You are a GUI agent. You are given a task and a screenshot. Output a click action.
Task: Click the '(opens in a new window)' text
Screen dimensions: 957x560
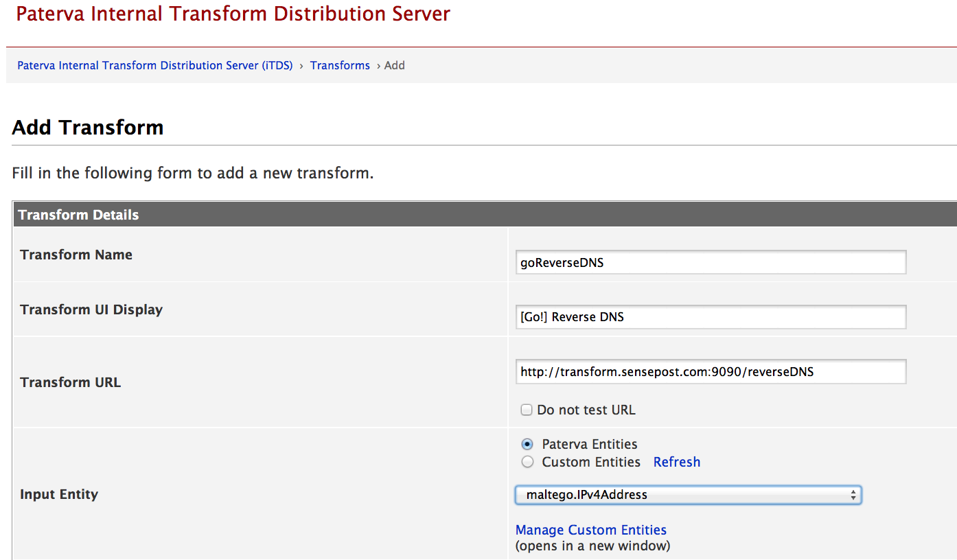click(592, 546)
